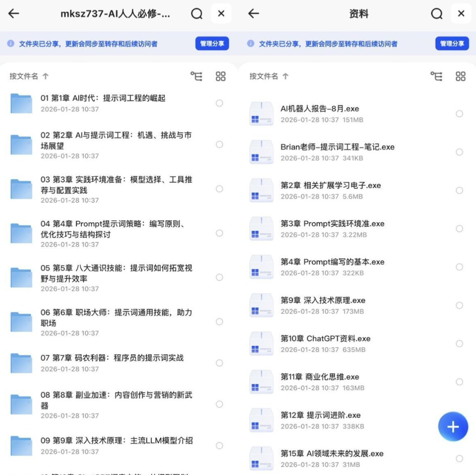476x475 pixels.
Task: Select radio for 第10章 ChatGPT资料.exe
Action: (x=460, y=343)
